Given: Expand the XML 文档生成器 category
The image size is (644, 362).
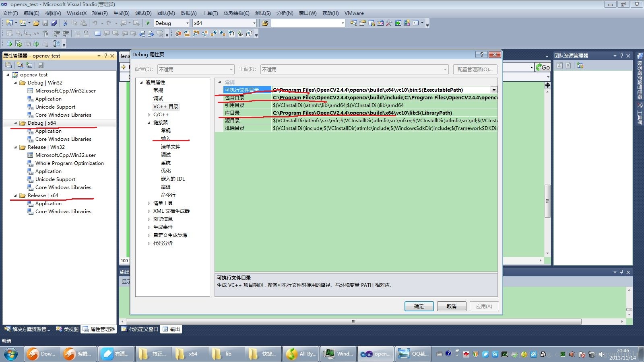Looking at the screenshot, I should (149, 211).
